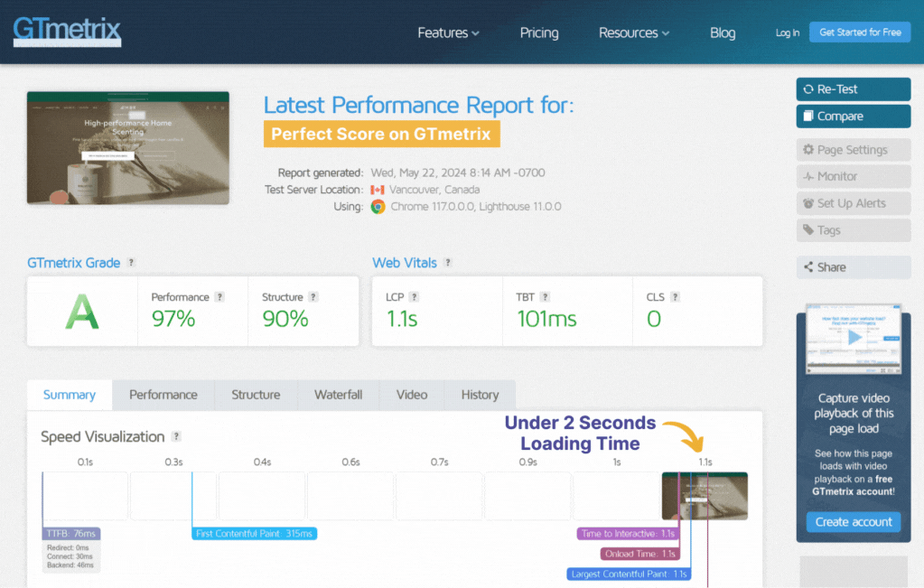Viewport: 924px width, 588px height.
Task: Click Largest Contentful Paint: 1.1s marker
Action: 629,574
